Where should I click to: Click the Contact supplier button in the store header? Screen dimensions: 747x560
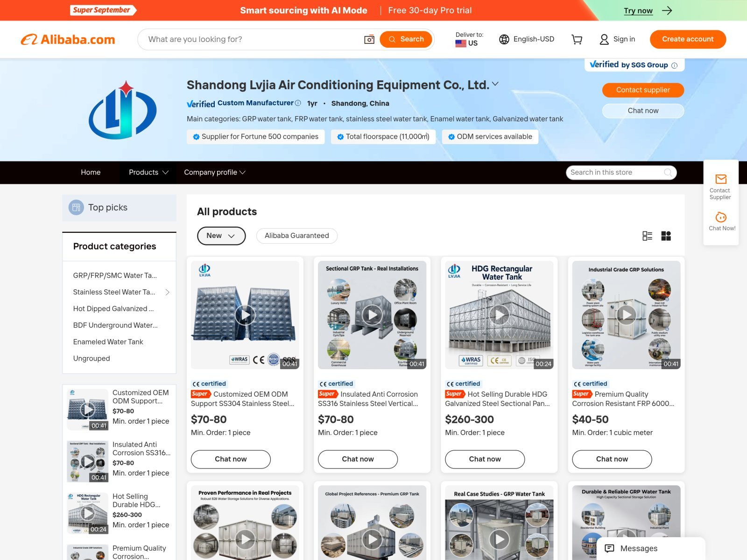coord(643,90)
